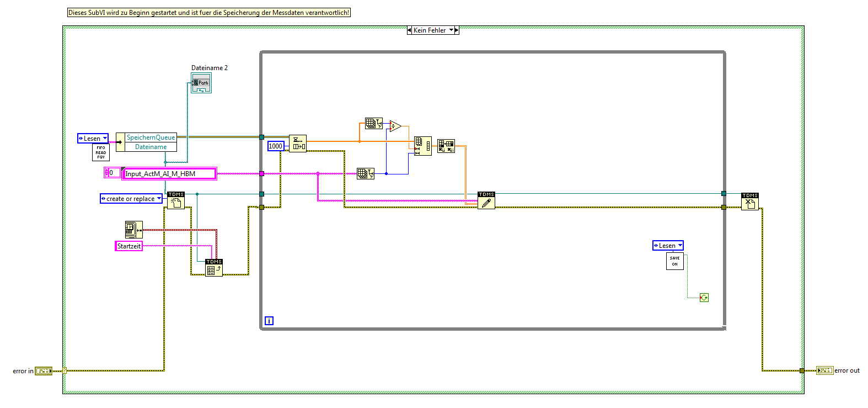Click the SAVE ON subVI icon
The image size is (868, 408).
pyautogui.click(x=675, y=261)
